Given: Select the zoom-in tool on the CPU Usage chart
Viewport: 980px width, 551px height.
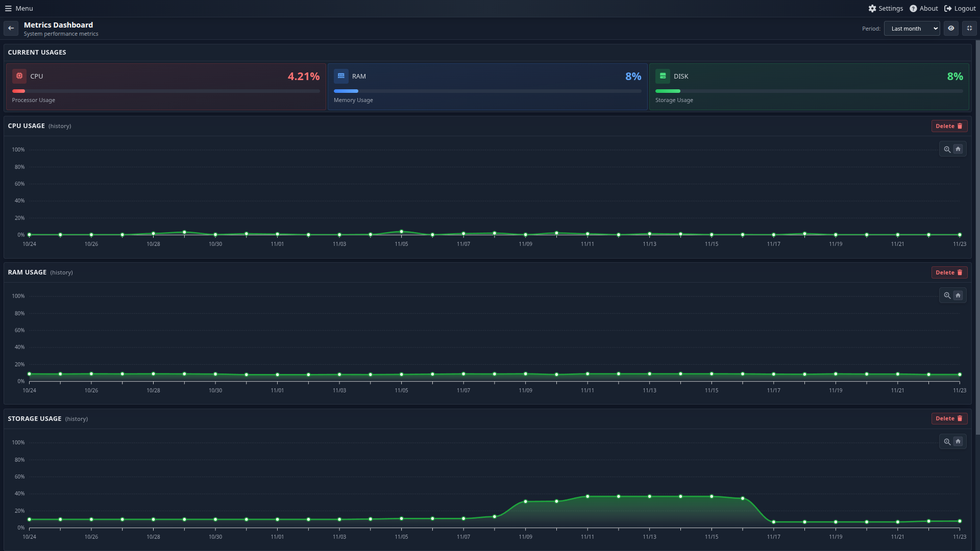Looking at the screenshot, I should [x=947, y=149].
